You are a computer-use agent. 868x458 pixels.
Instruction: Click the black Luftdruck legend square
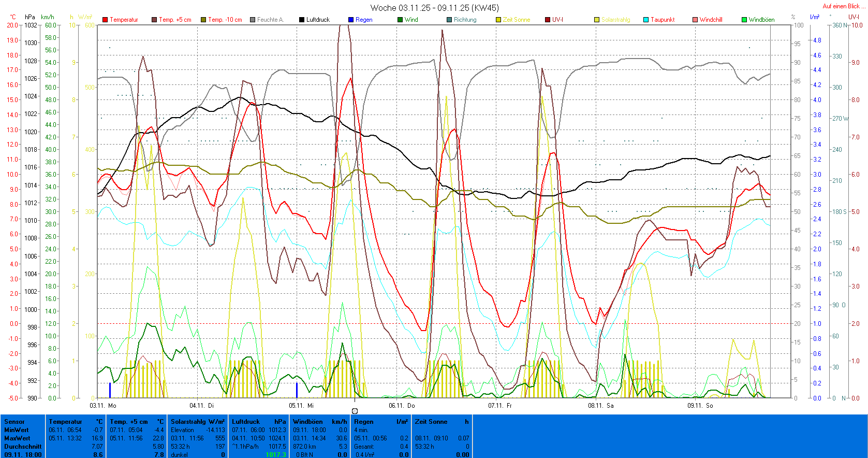click(302, 20)
